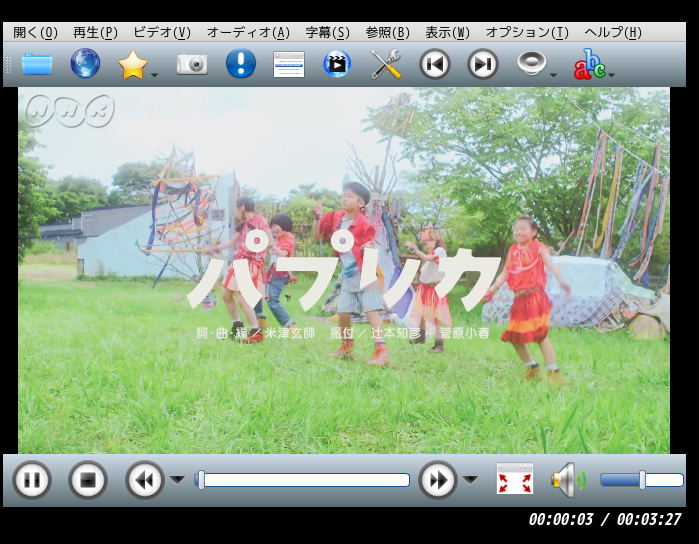Expand the audio speaker dropdown arrow
The image size is (699, 544).
[553, 75]
